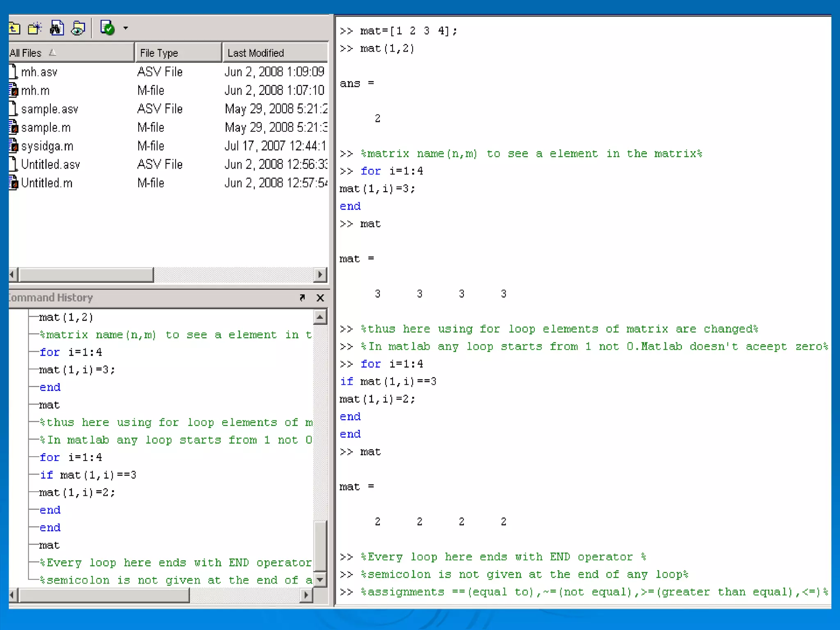Select the Untitled.asv file
The image size is (840, 630).
pyautogui.click(x=50, y=164)
